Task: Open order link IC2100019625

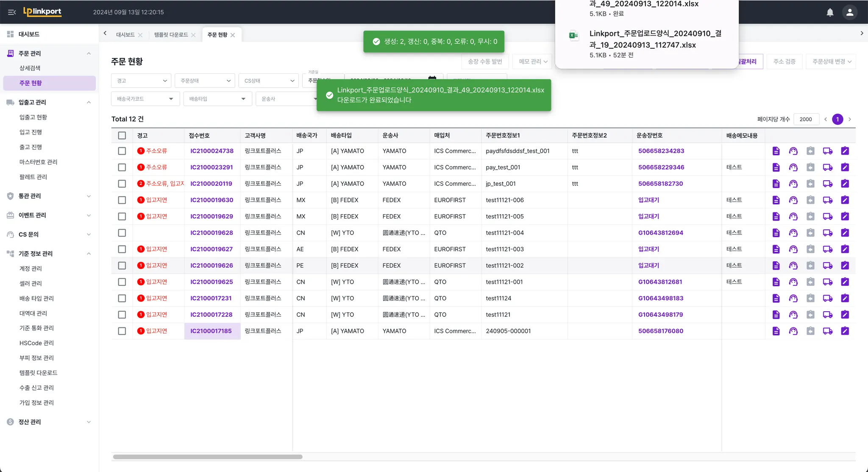Action: coord(211,282)
